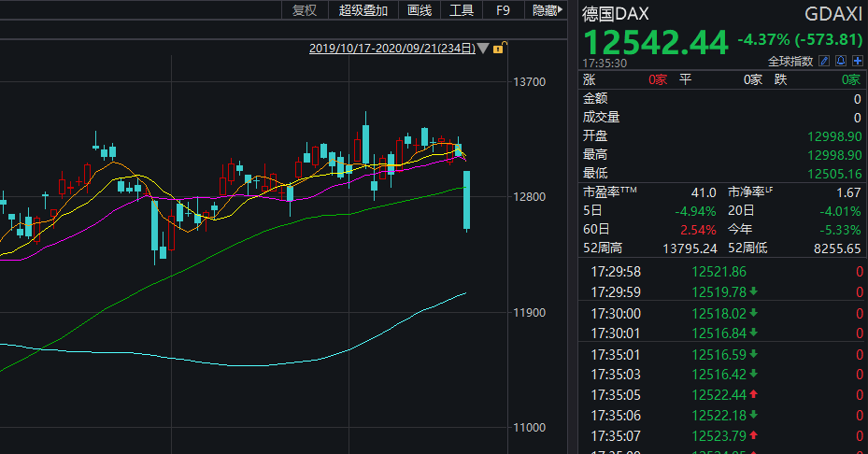The image size is (868, 454).
Task: Click the date range 2019/10/17-2020/09/21 text
Action: pos(392,48)
